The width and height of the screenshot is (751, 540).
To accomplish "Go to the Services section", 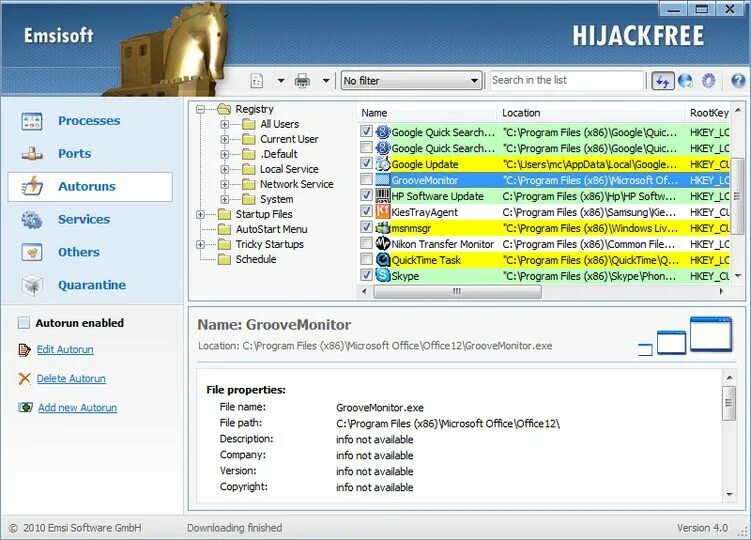I will 84,219.
